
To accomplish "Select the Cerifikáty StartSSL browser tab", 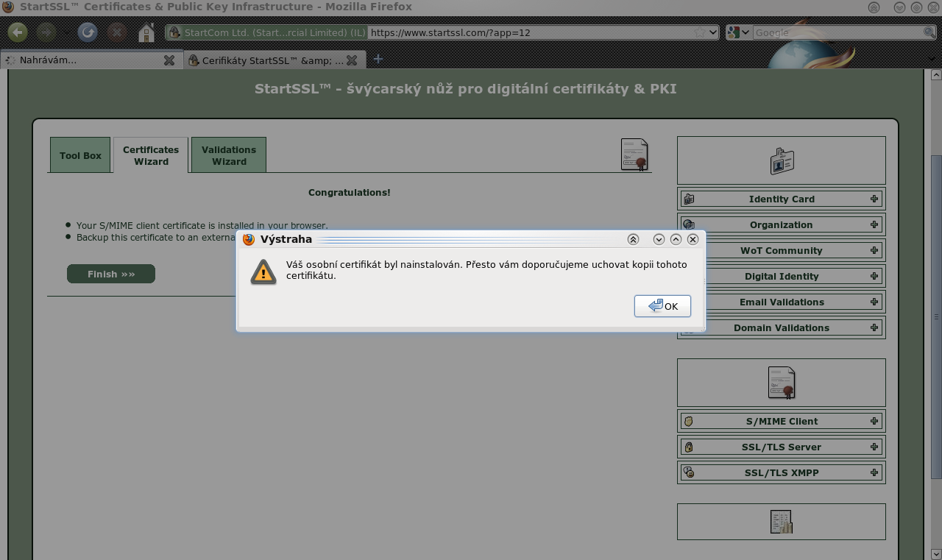I will [276, 60].
